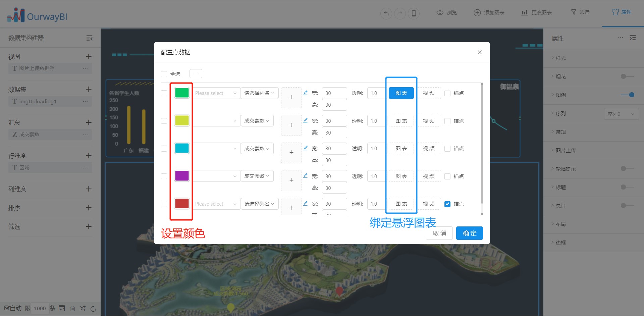Open first row 请选择列名 dropdown
The height and width of the screenshot is (316, 644).
(x=259, y=93)
